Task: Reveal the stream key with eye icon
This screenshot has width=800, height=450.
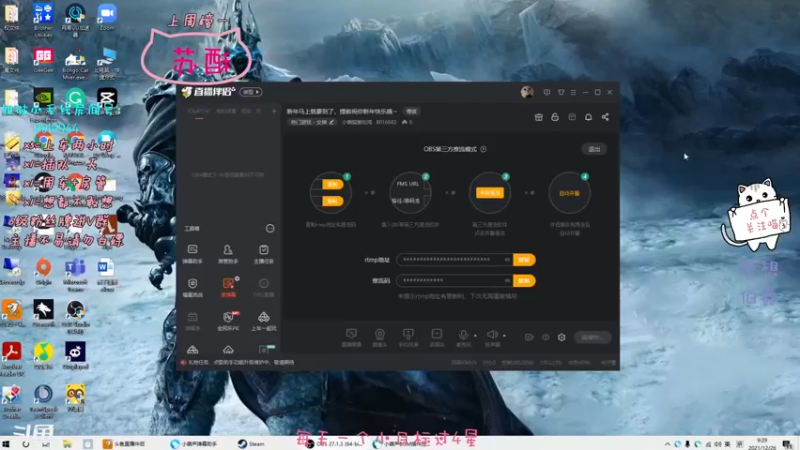Action: 507,281
